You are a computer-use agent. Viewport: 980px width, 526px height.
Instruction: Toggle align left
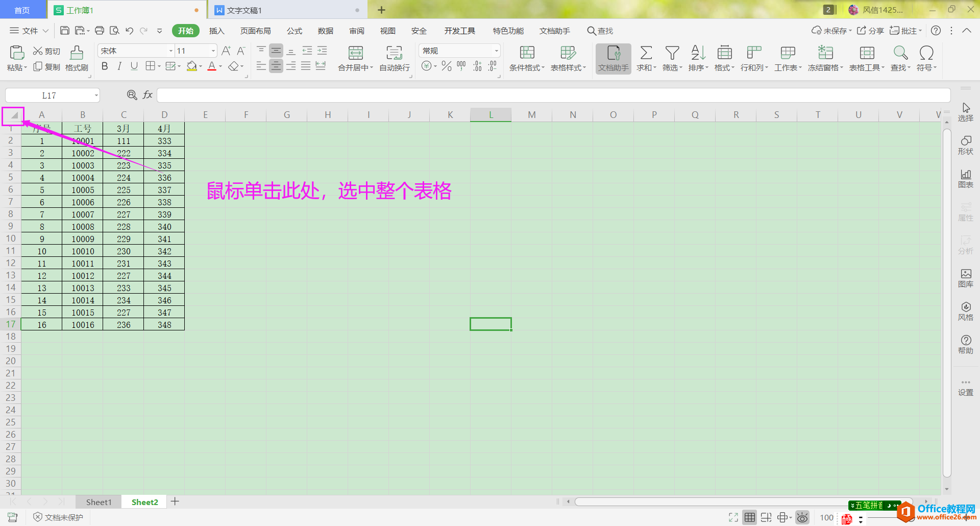click(x=261, y=66)
